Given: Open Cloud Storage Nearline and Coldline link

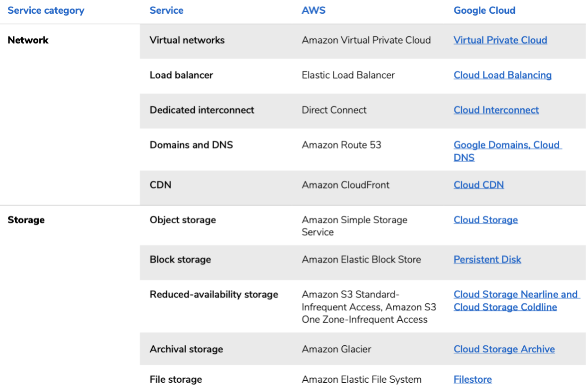Looking at the screenshot, I should coord(517,300).
